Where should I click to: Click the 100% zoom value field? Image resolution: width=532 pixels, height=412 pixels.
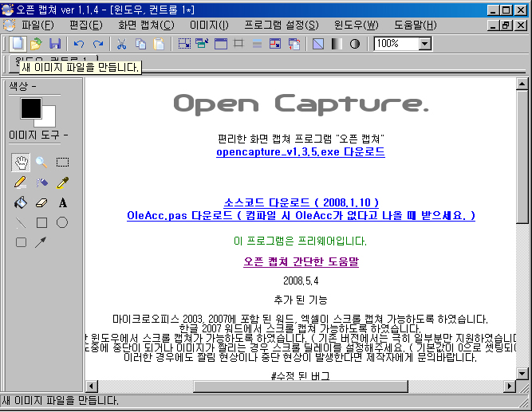(396, 44)
